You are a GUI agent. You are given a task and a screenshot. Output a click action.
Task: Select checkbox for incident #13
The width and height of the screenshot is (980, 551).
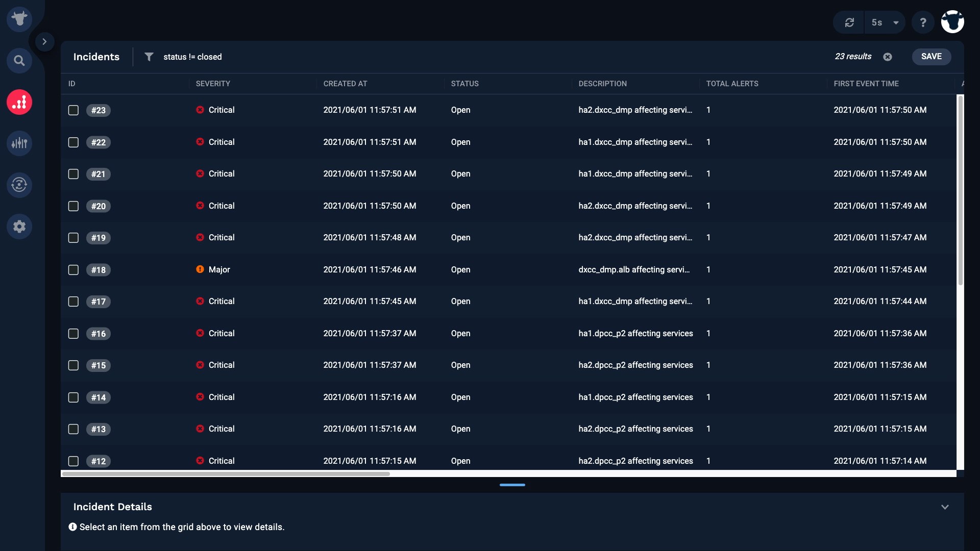pos(73,429)
